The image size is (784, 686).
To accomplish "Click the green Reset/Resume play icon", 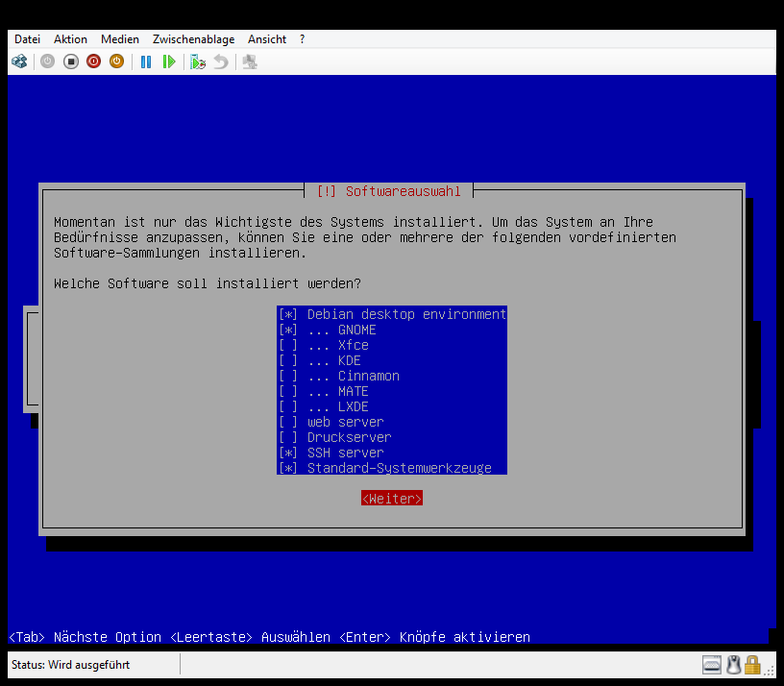I will point(169,61).
